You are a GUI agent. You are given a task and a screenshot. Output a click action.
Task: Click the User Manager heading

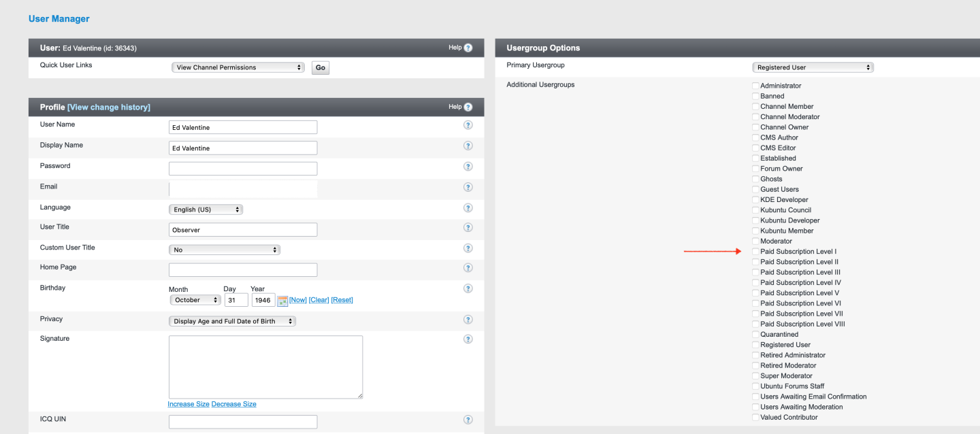(x=59, y=19)
